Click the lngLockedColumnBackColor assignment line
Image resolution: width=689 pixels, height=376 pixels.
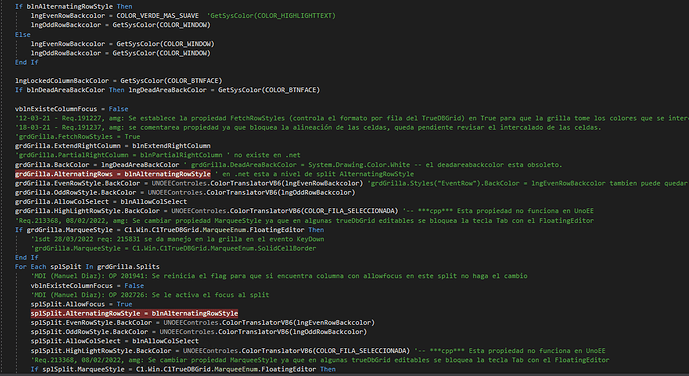pyautogui.click(x=119, y=80)
